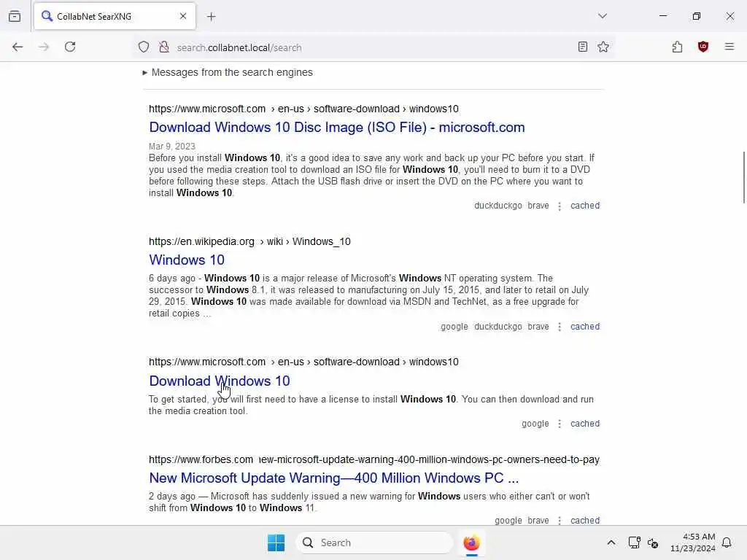Click the page vertical scrollbar thumb
Screen dimensions: 747x560
click(x=743, y=177)
